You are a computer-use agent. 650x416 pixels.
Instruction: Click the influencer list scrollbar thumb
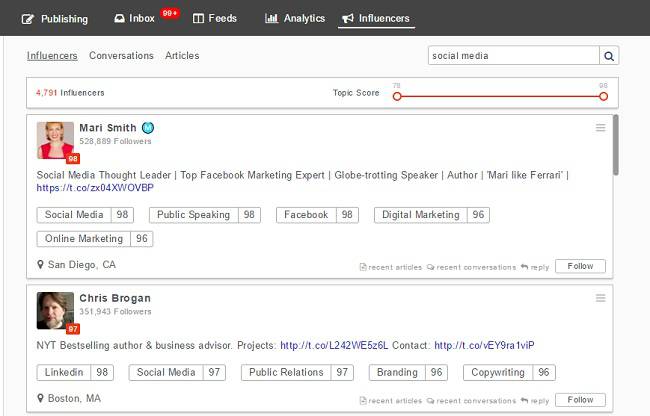616,145
